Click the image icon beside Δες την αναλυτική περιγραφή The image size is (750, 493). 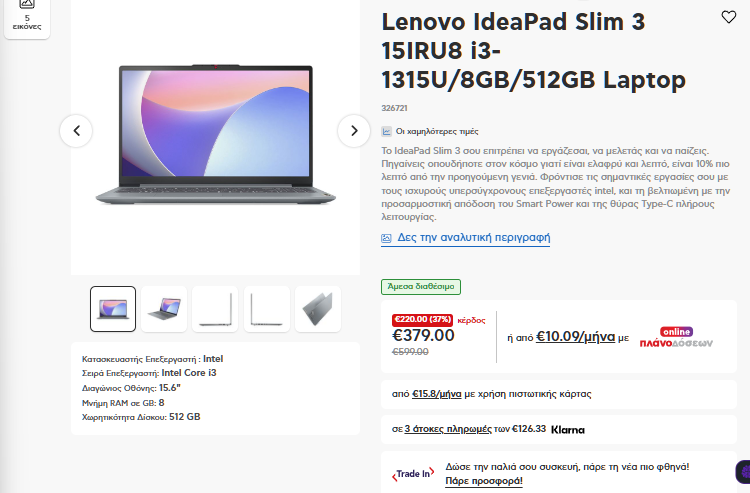pyautogui.click(x=386, y=238)
